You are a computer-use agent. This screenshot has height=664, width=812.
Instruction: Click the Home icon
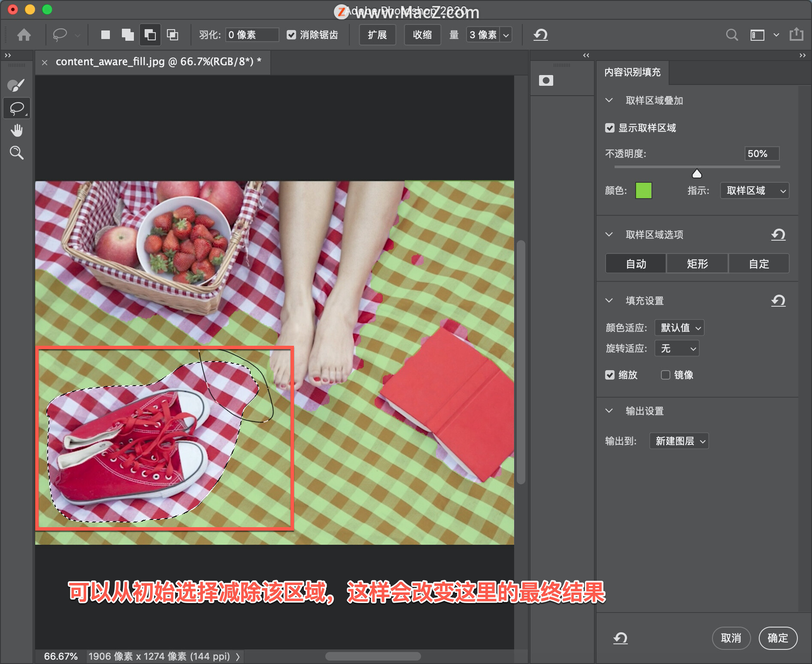point(24,35)
